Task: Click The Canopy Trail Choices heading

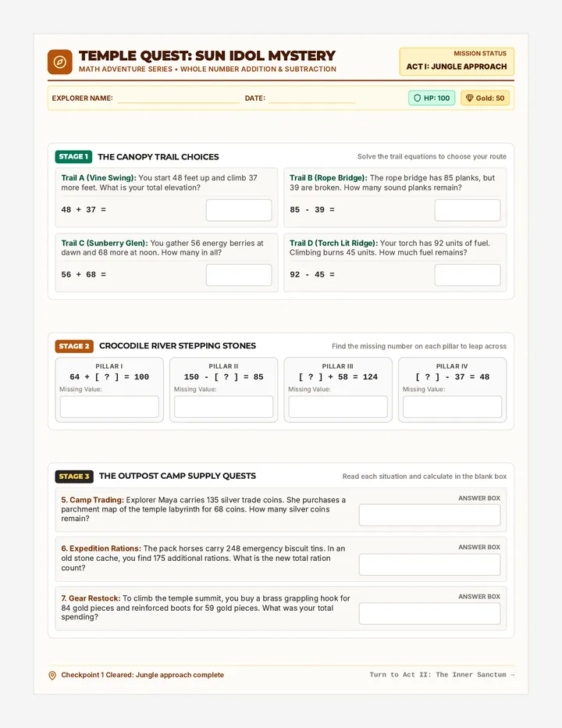Action: point(158,157)
